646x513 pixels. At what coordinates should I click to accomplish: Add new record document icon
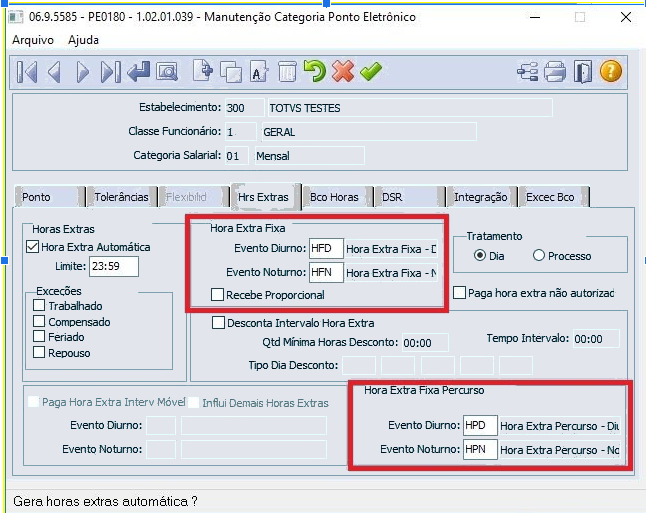(x=203, y=71)
